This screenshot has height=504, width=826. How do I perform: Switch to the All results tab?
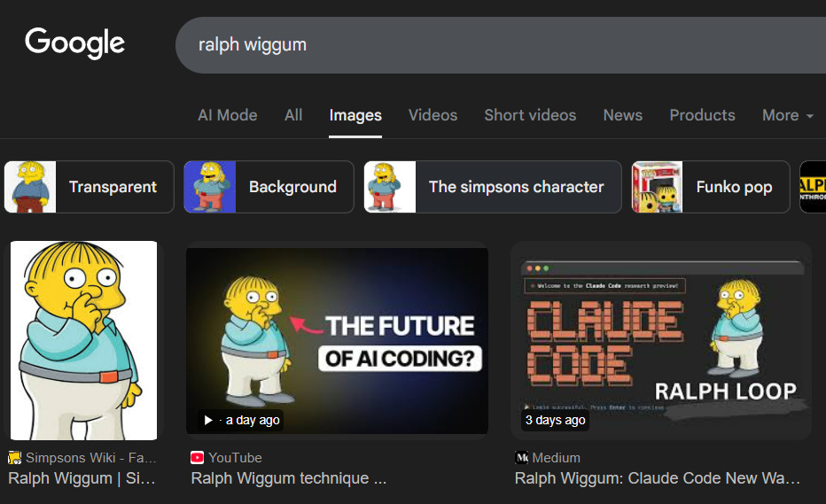tap(293, 115)
